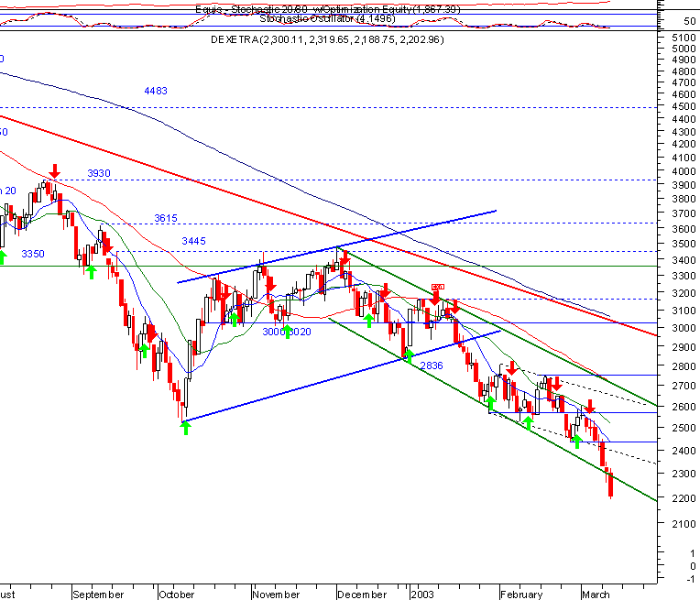The image size is (700, 600).
Task: Click the dashed horizontal line at 4483
Action: point(329,107)
